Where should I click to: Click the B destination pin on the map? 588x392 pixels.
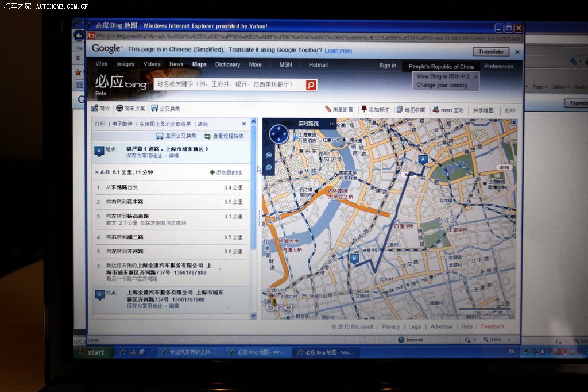[354, 259]
